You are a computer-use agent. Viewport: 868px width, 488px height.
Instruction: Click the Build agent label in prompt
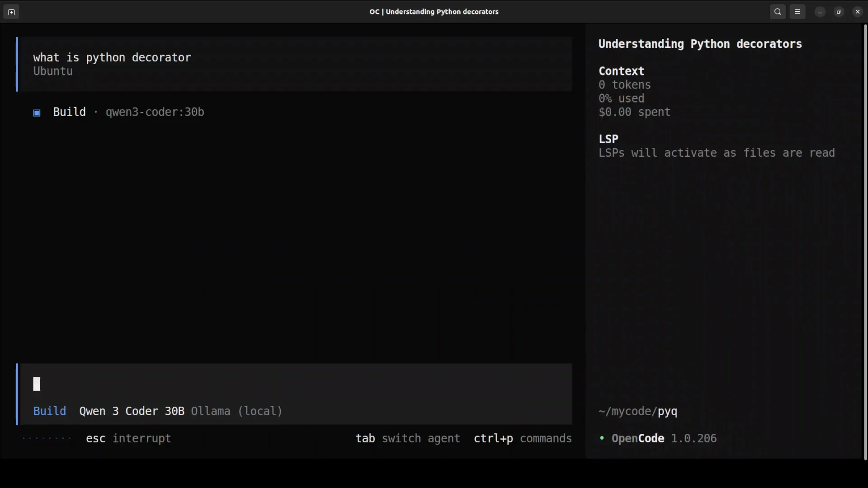pyautogui.click(x=50, y=411)
